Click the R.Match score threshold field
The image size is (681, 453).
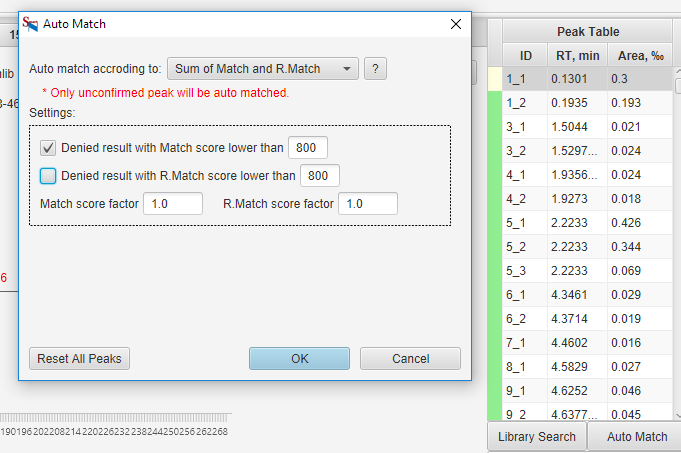(x=320, y=176)
